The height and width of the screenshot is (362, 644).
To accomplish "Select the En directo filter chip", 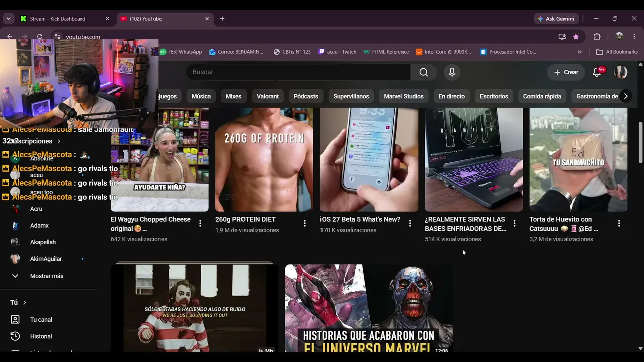I will (451, 96).
